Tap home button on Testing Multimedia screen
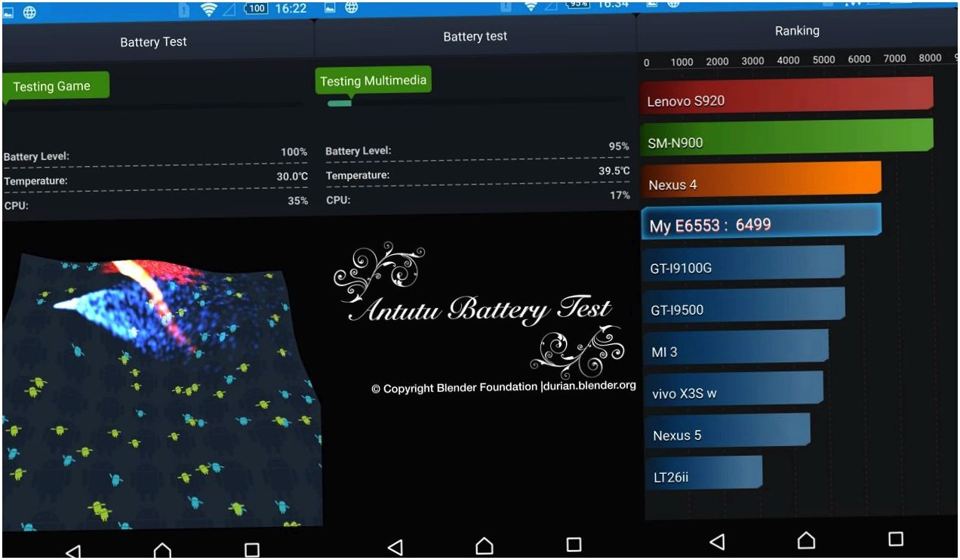Viewport: 960px width, 560px height. click(485, 545)
